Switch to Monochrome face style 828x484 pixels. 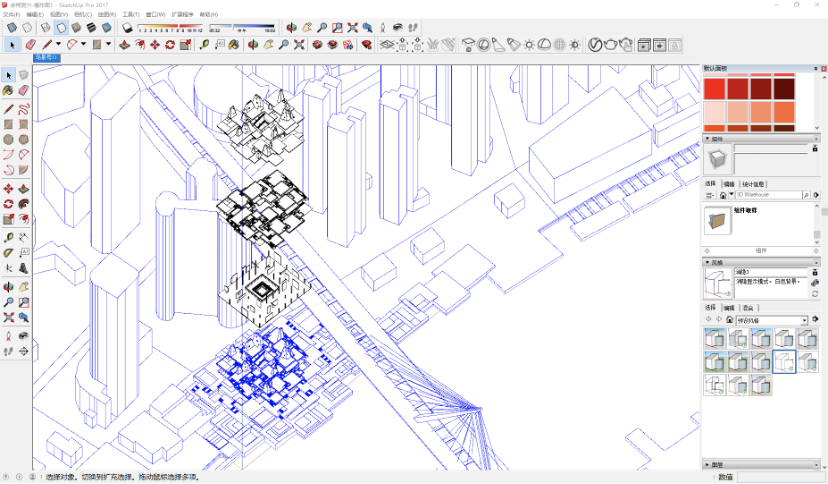click(x=107, y=27)
